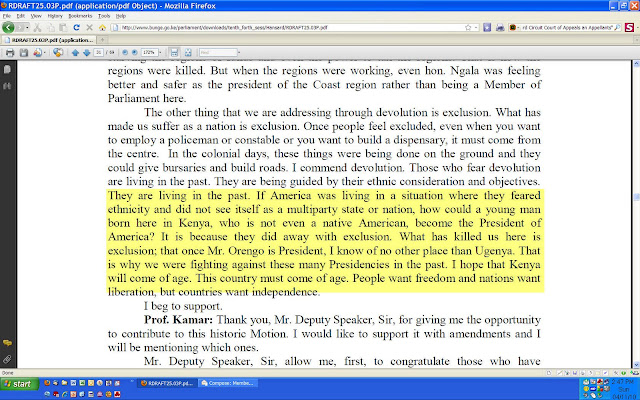
Task: Click the PDF Find text field
Action: [x=218, y=53]
